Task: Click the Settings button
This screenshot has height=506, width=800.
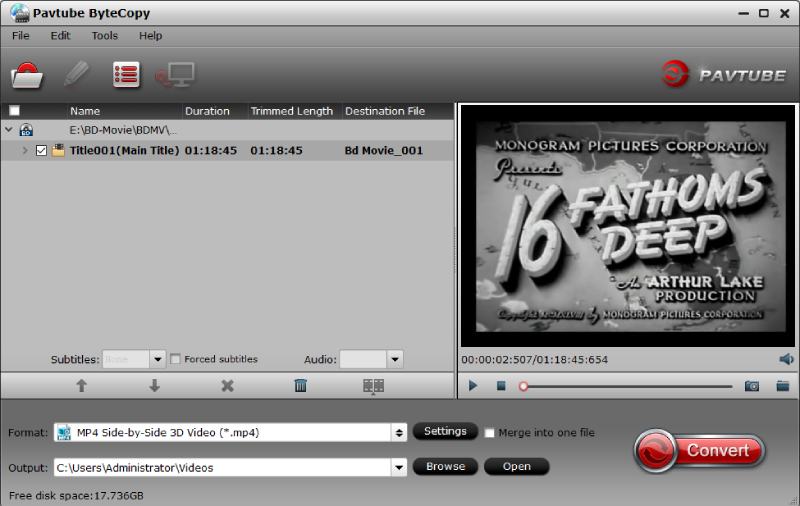Action: [x=445, y=431]
